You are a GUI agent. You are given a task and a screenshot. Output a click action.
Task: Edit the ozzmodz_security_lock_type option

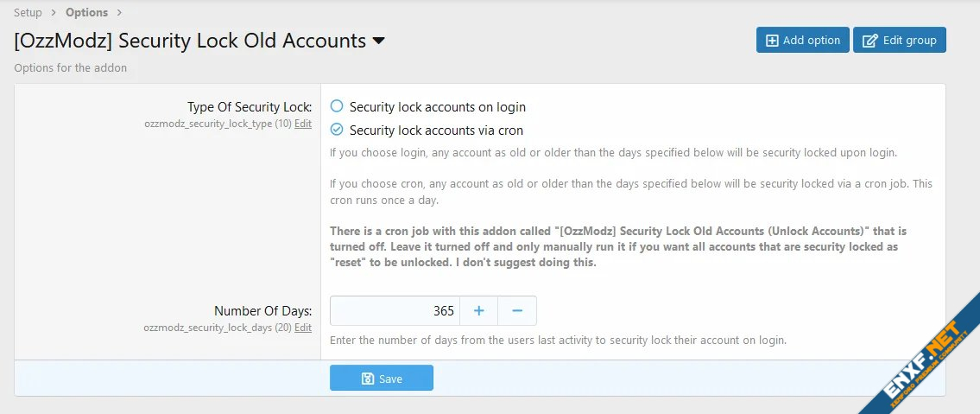click(x=303, y=124)
